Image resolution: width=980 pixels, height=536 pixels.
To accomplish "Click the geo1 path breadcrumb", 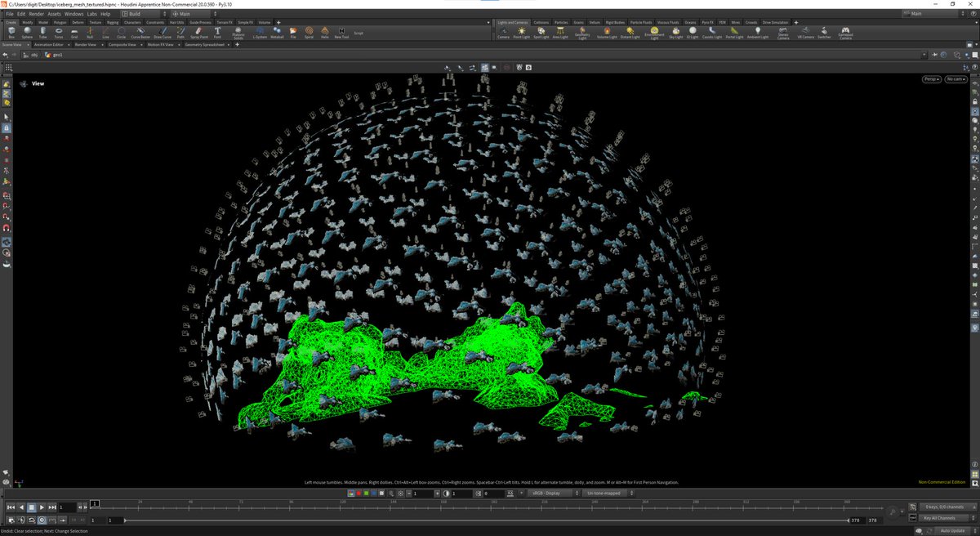I will pyautogui.click(x=55, y=55).
